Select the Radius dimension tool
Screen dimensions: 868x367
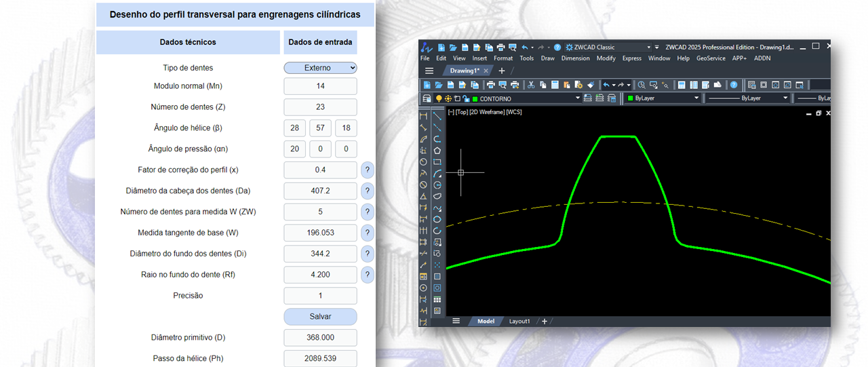pyautogui.click(x=423, y=162)
